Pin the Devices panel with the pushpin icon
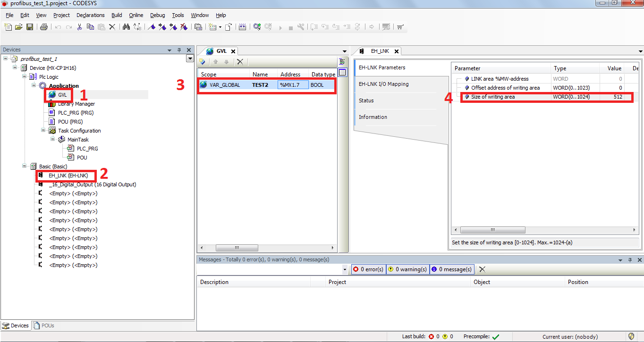 (179, 50)
